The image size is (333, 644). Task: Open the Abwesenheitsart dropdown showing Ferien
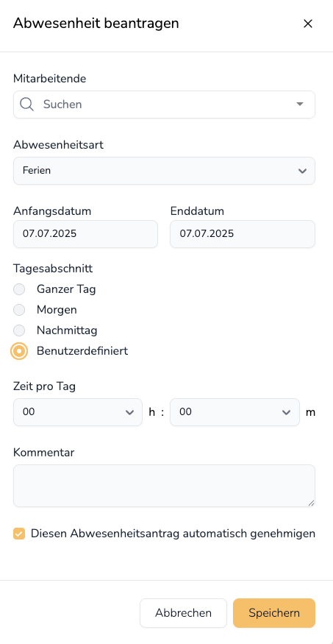point(164,171)
